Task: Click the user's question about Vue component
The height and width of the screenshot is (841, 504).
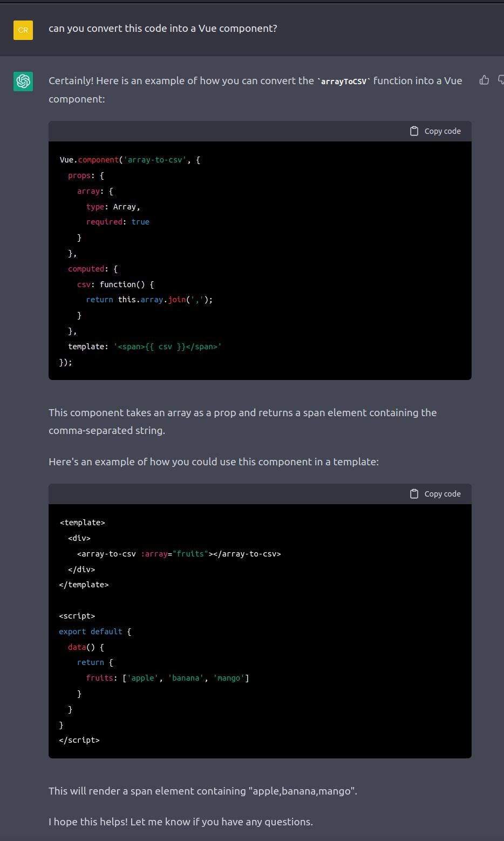Action: coord(162,29)
